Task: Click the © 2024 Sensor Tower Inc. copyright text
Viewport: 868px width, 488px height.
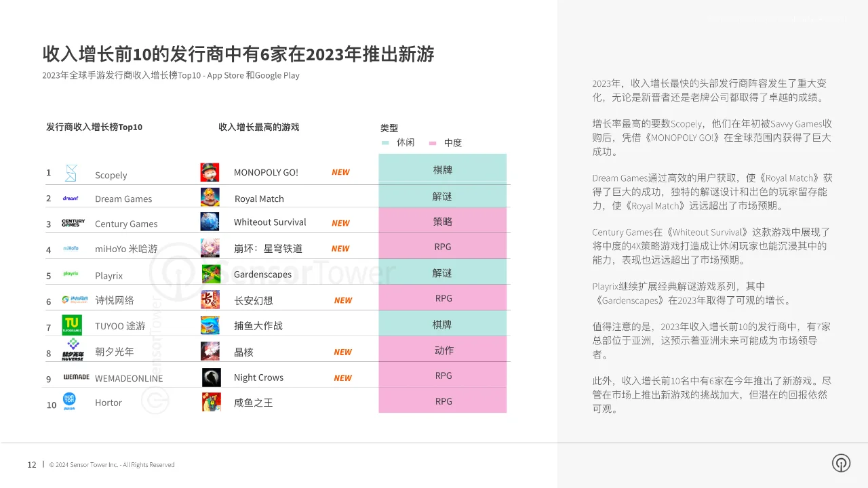Action: coord(112,465)
